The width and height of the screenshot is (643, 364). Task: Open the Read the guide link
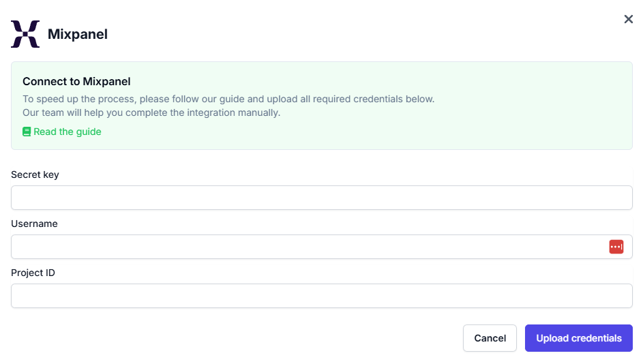coord(67,132)
